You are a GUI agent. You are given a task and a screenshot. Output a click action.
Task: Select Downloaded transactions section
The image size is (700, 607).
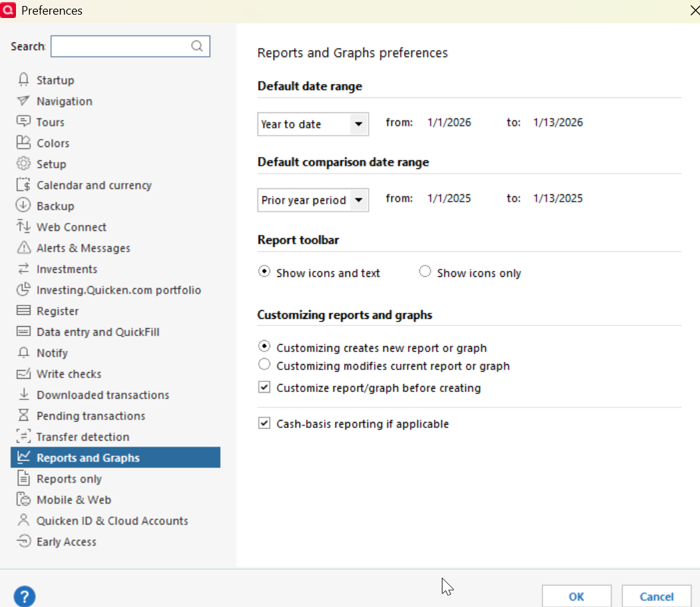pyautogui.click(x=103, y=395)
